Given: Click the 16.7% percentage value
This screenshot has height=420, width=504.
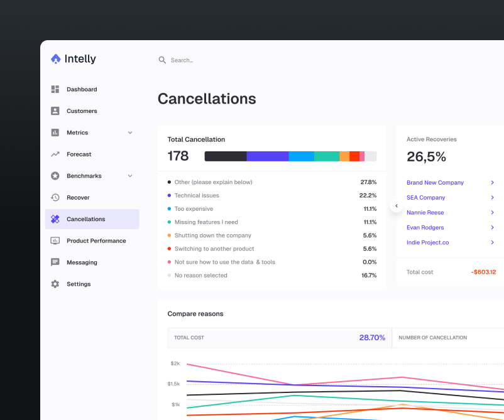Looking at the screenshot, I should click(x=369, y=276).
